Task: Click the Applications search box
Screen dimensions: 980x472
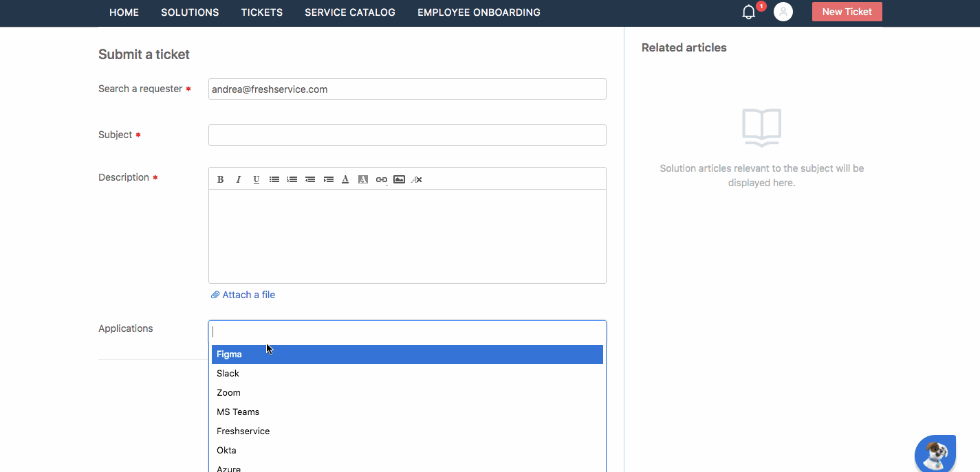Action: tap(407, 331)
